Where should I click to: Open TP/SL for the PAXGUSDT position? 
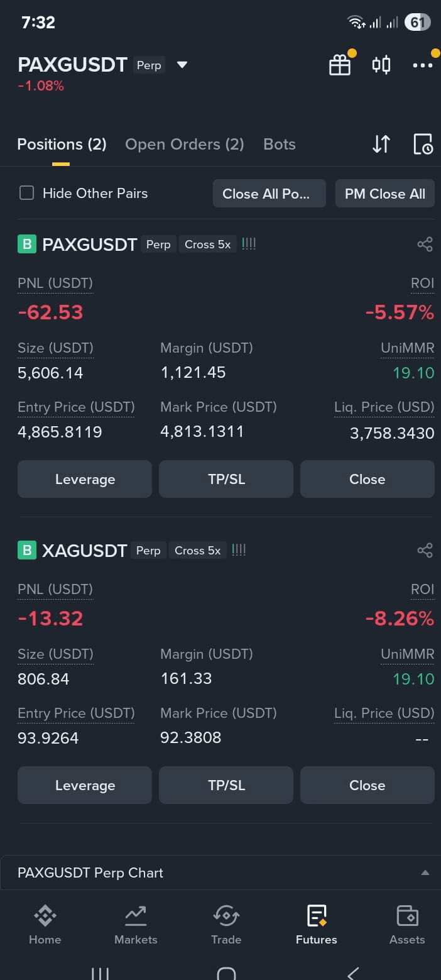226,479
